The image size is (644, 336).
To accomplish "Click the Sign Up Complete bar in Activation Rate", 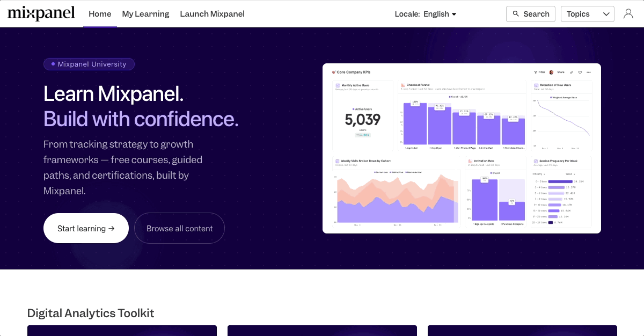I will 485,200.
